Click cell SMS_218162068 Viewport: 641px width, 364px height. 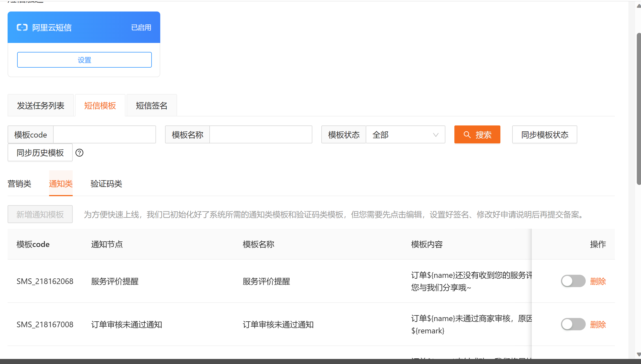click(45, 281)
